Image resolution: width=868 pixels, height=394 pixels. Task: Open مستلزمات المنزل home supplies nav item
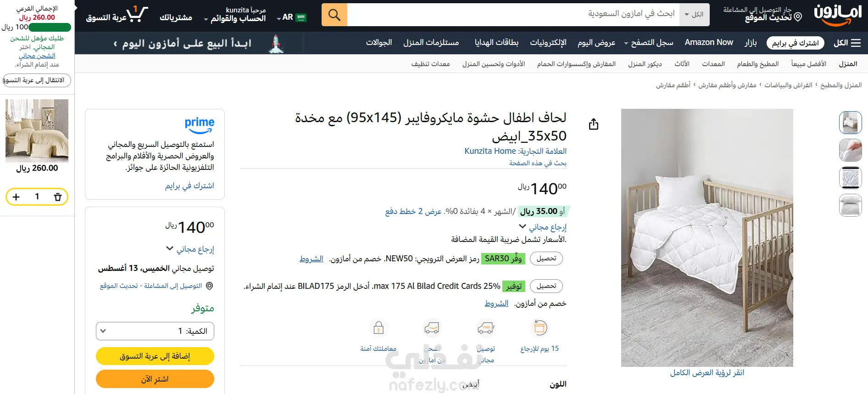click(x=431, y=43)
